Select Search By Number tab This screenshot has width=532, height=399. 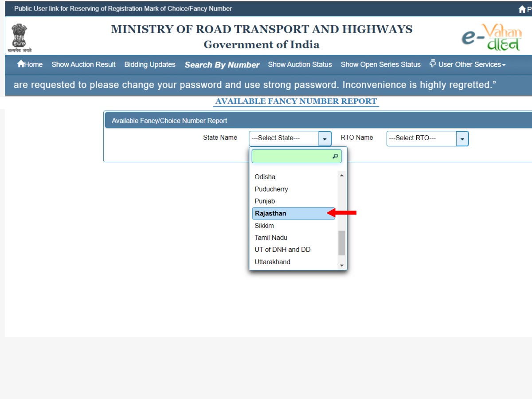222,65
